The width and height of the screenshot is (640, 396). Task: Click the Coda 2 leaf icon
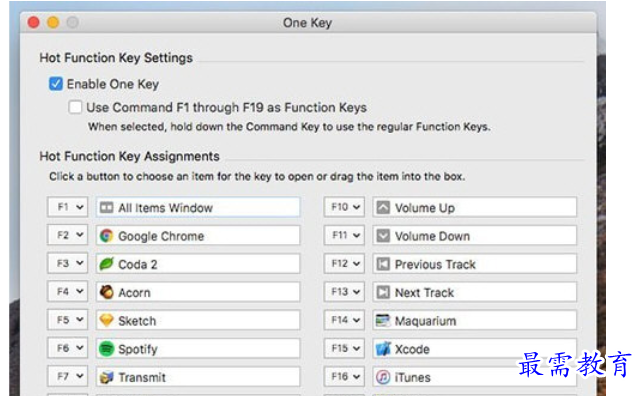click(107, 264)
